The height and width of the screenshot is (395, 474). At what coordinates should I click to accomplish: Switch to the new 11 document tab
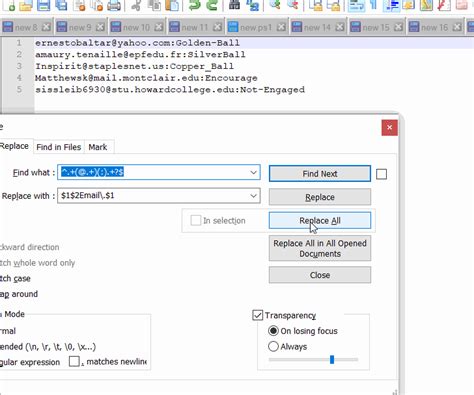[x=195, y=27]
